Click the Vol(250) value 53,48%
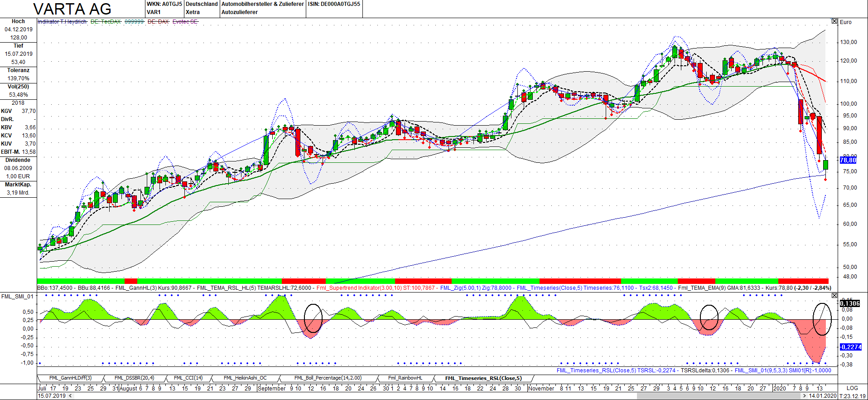The width and height of the screenshot is (868, 400). (x=19, y=95)
